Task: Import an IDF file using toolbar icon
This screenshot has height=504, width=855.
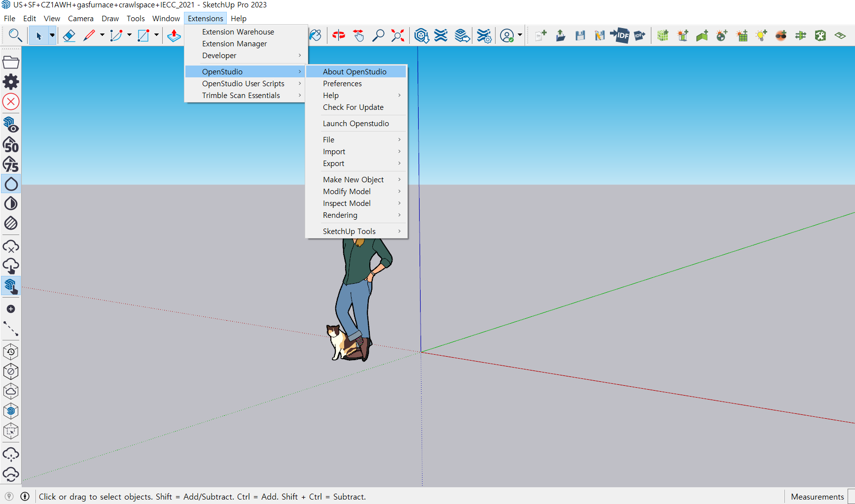Action: pos(620,35)
